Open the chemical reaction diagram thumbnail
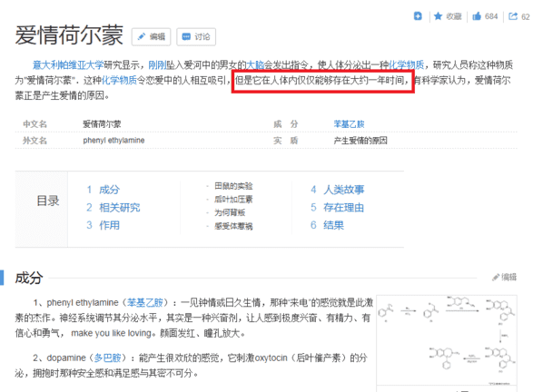 tap(447, 340)
